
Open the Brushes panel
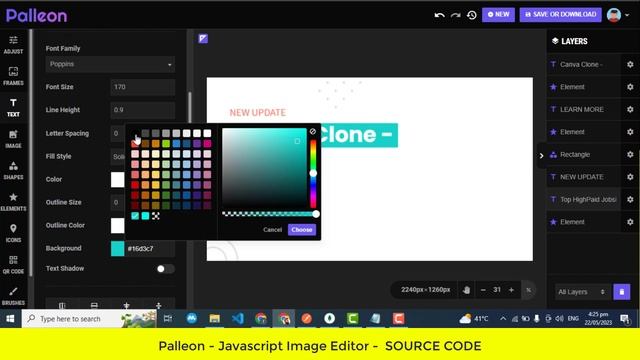pyautogui.click(x=13, y=296)
